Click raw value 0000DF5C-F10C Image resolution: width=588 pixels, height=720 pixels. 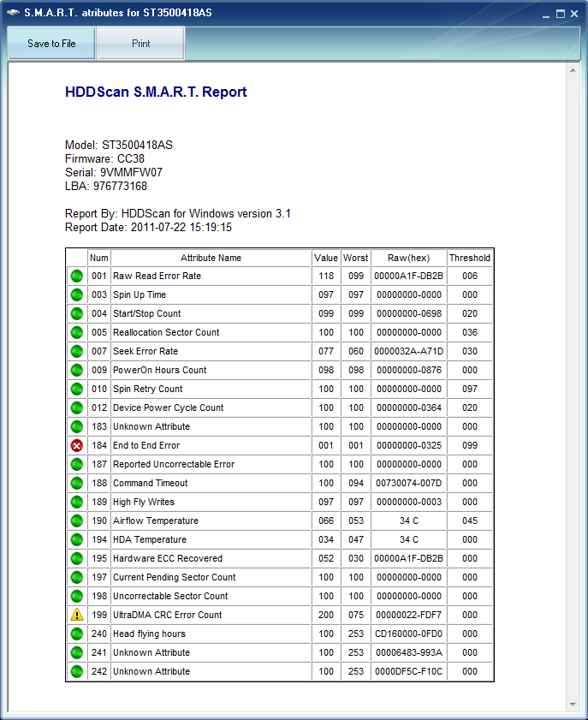pyautogui.click(x=408, y=671)
